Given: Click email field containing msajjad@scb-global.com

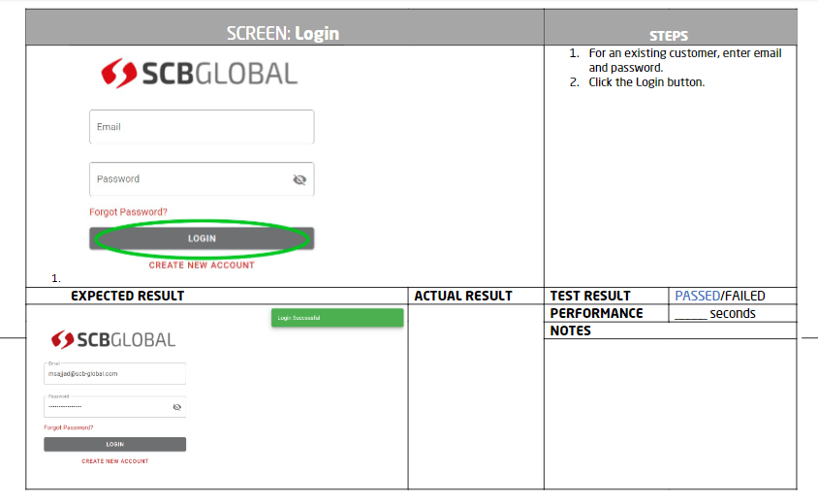Looking at the screenshot, I should click(114, 373).
